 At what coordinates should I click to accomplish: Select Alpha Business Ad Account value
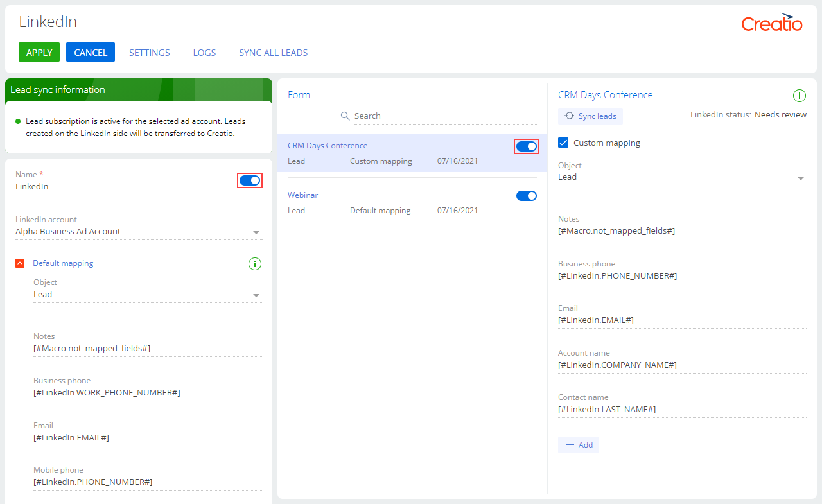click(x=68, y=232)
